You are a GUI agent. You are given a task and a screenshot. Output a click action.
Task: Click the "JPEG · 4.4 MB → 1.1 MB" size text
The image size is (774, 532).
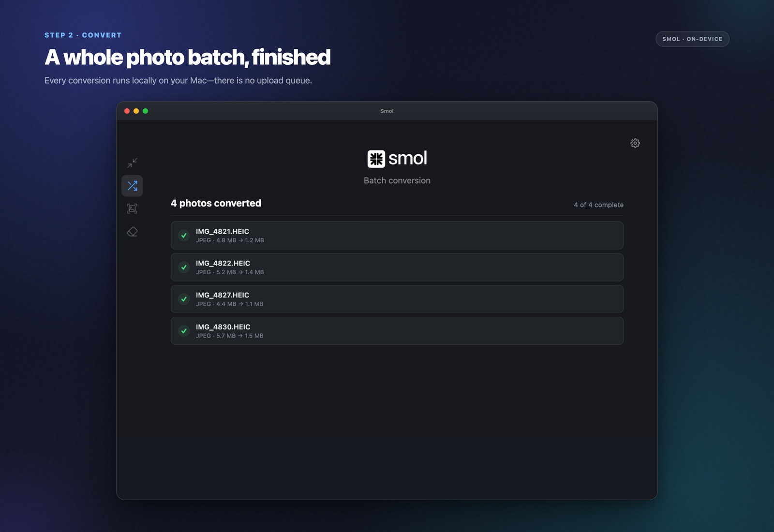coord(230,304)
